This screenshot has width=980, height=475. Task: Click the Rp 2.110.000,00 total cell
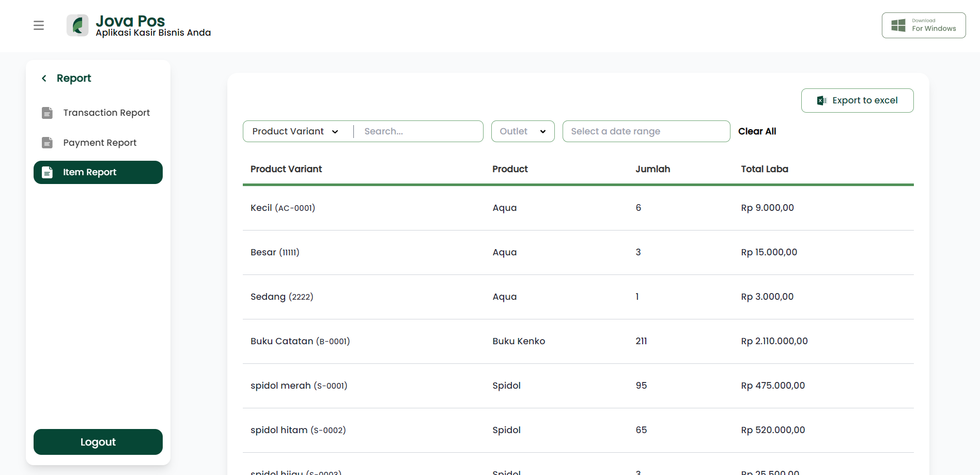774,341
